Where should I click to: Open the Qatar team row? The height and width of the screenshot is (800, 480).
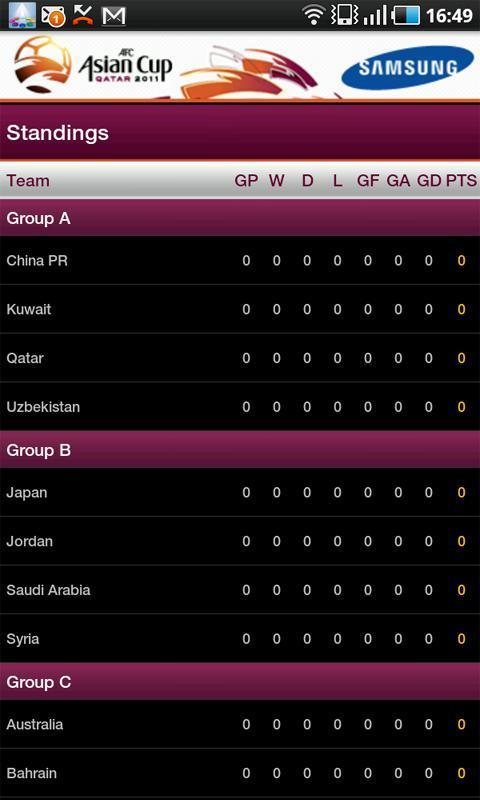point(240,358)
